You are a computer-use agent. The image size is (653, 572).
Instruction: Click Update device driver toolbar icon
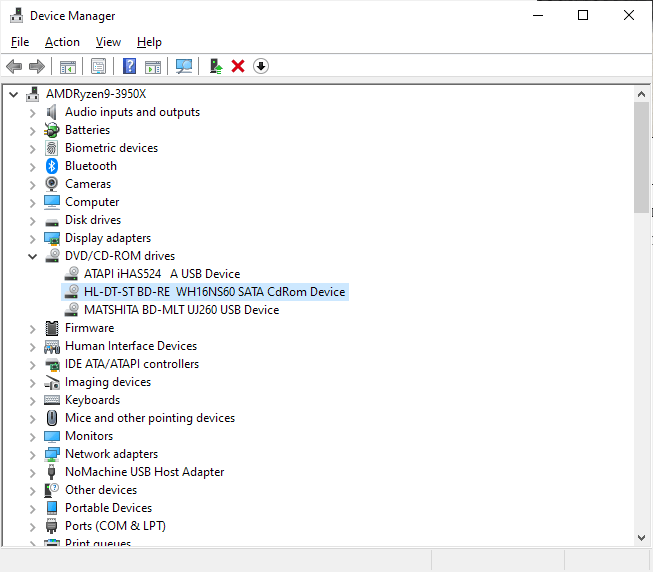216,66
